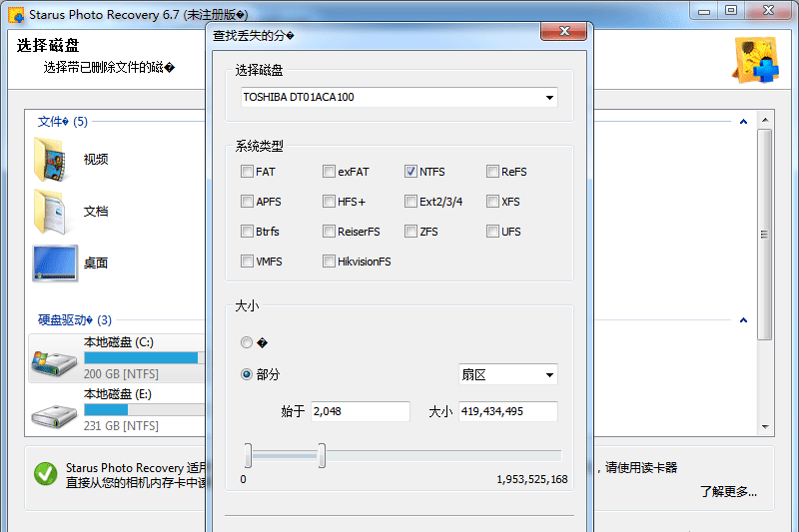Open the 了解更多... link

(728, 492)
